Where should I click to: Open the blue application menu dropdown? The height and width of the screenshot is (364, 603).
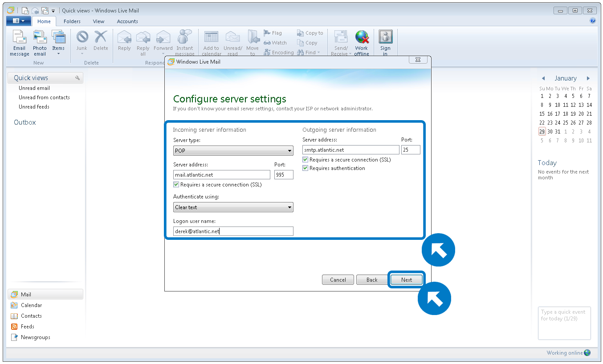18,21
